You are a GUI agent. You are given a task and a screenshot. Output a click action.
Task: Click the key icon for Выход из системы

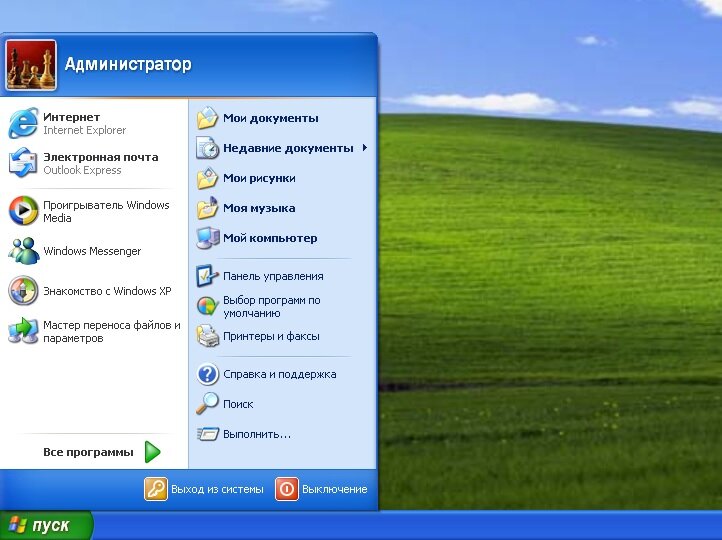(x=156, y=489)
